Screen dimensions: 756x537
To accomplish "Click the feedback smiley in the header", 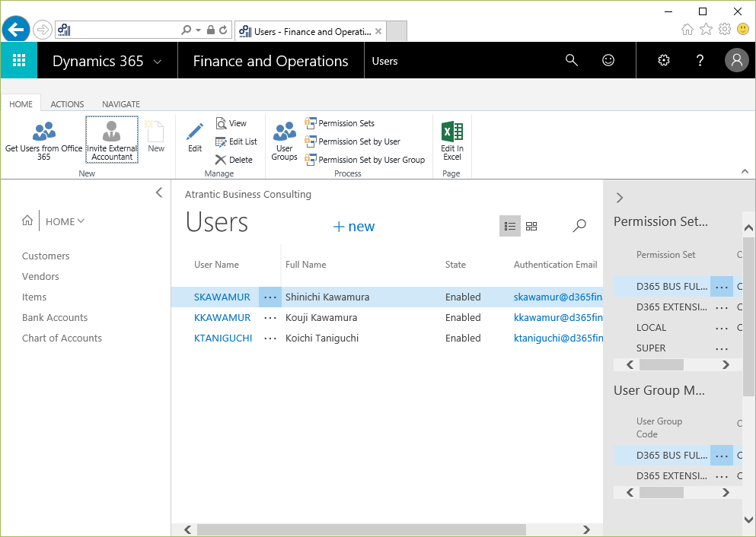I will pyautogui.click(x=608, y=60).
